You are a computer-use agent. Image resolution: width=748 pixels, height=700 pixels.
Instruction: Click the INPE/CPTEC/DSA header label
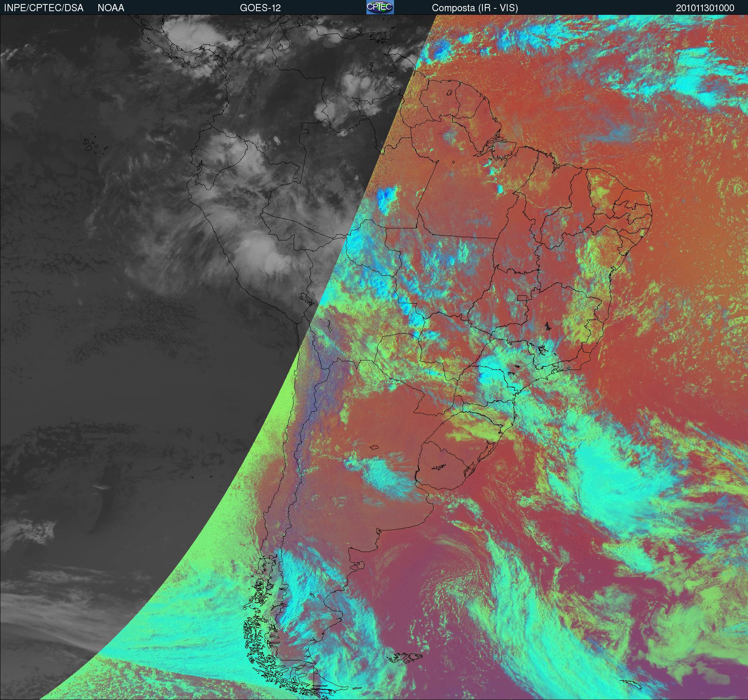pyautogui.click(x=44, y=8)
